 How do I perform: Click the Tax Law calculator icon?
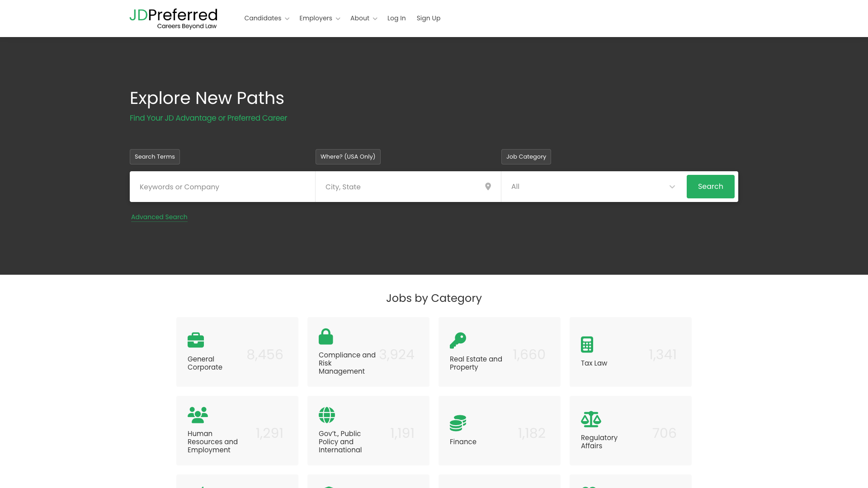point(587,344)
